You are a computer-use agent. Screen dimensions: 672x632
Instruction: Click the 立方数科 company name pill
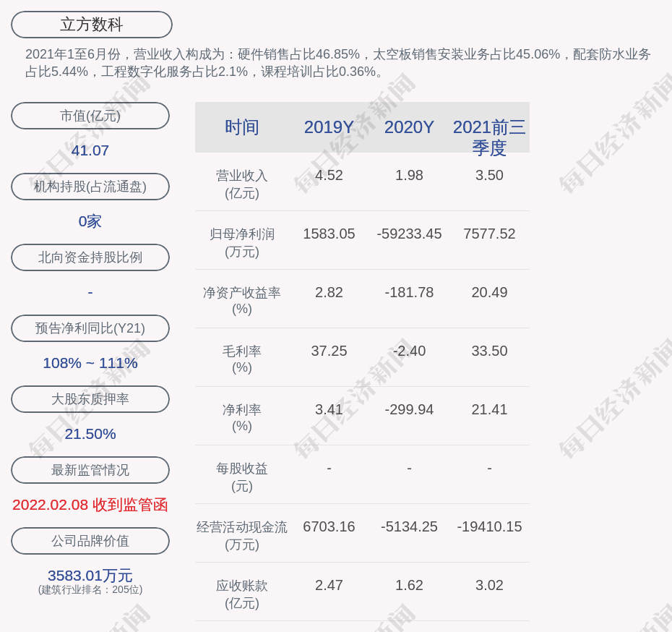[x=92, y=25]
